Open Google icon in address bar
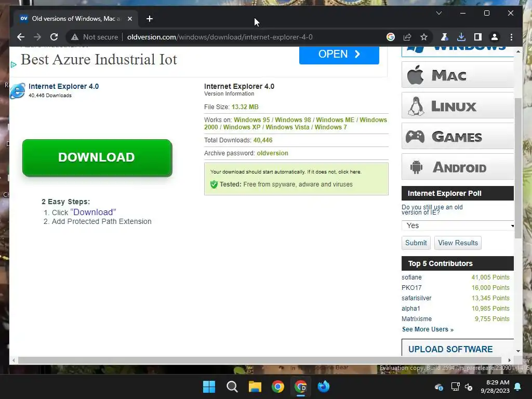 tap(391, 37)
